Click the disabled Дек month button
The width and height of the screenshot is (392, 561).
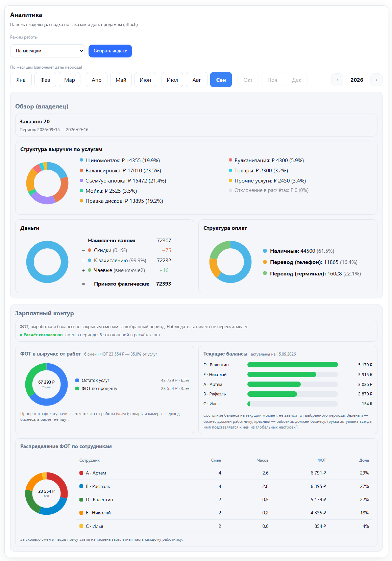[297, 80]
